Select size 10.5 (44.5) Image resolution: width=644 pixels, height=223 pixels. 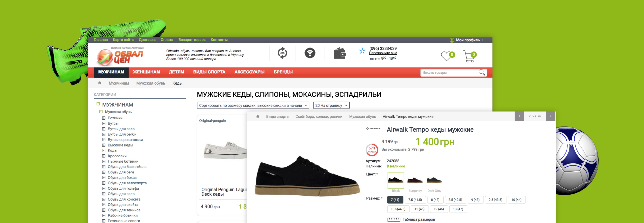coord(398,209)
